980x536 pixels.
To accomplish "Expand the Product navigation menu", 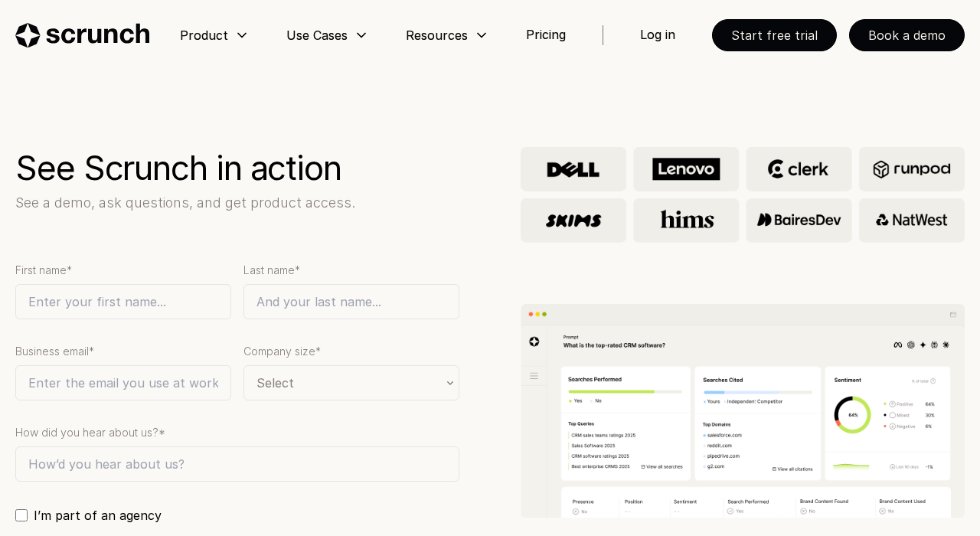I will [213, 34].
